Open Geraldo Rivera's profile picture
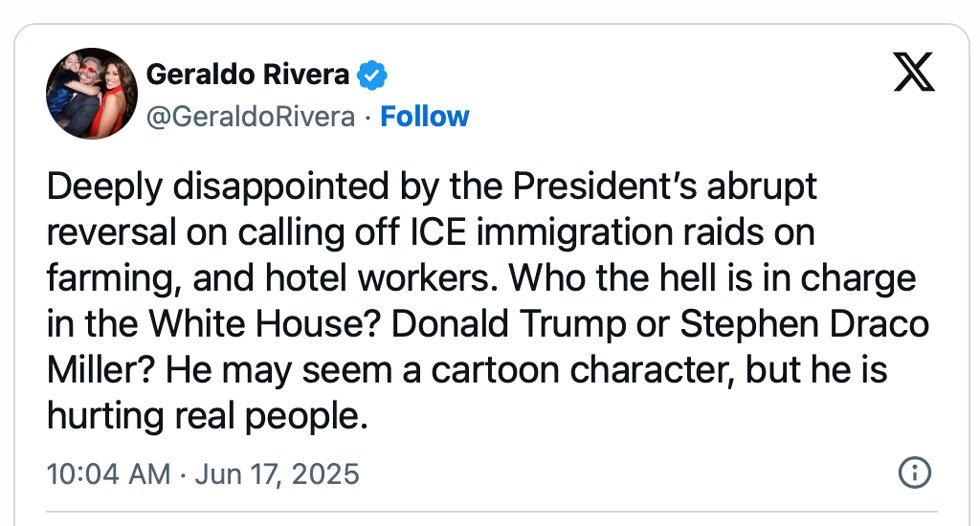This screenshot has width=980, height=526. (92, 94)
